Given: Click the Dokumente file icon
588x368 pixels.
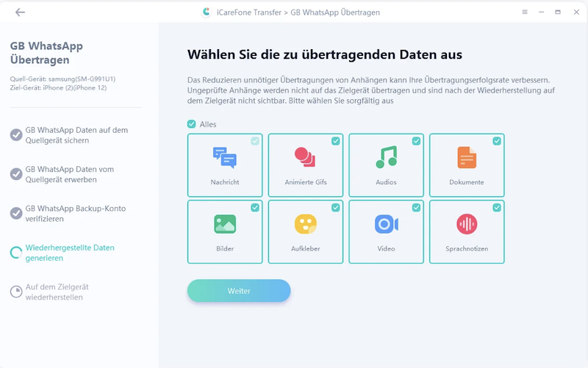Looking at the screenshot, I should click(x=467, y=157).
